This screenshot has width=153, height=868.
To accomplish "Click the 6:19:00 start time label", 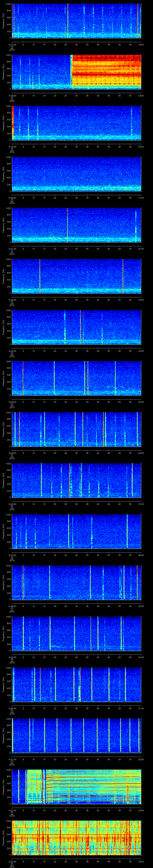I will [12, 147].
